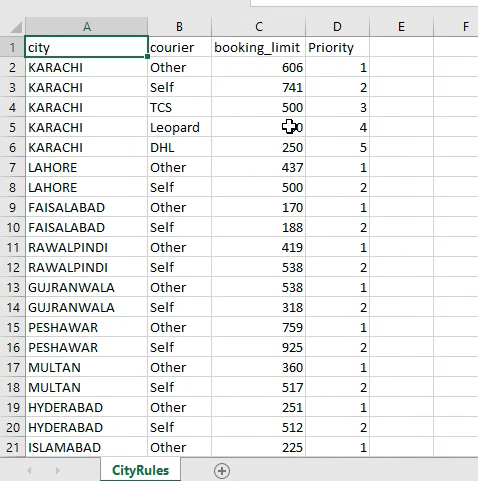
Task: Click PESHAWAR booking limit 925 cell
Action: (x=258, y=347)
